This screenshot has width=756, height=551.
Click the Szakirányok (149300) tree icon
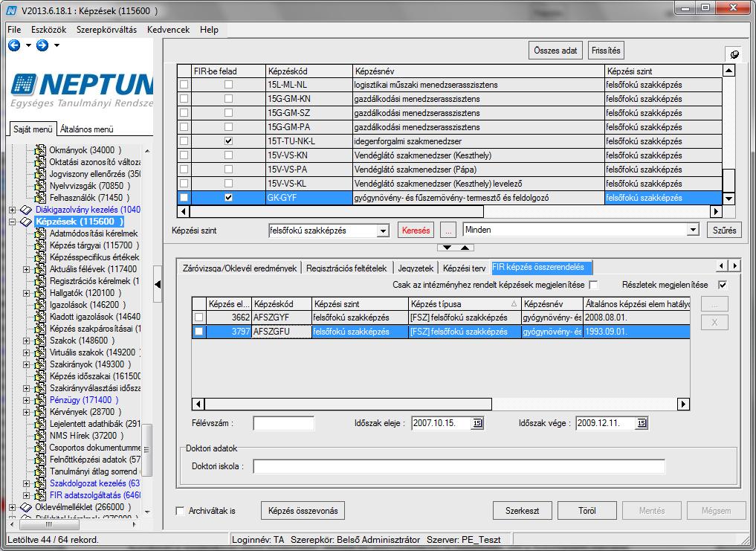pos(40,364)
